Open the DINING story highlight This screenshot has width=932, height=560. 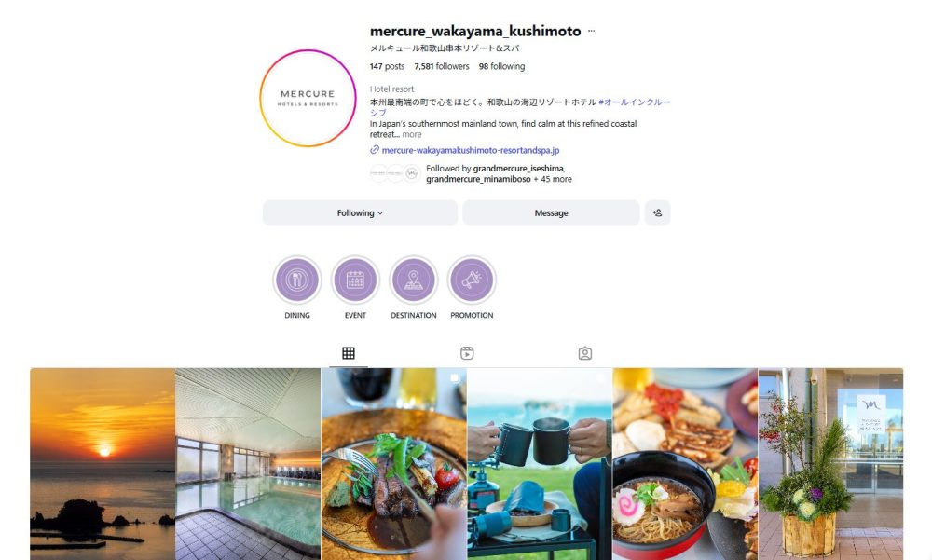296,280
